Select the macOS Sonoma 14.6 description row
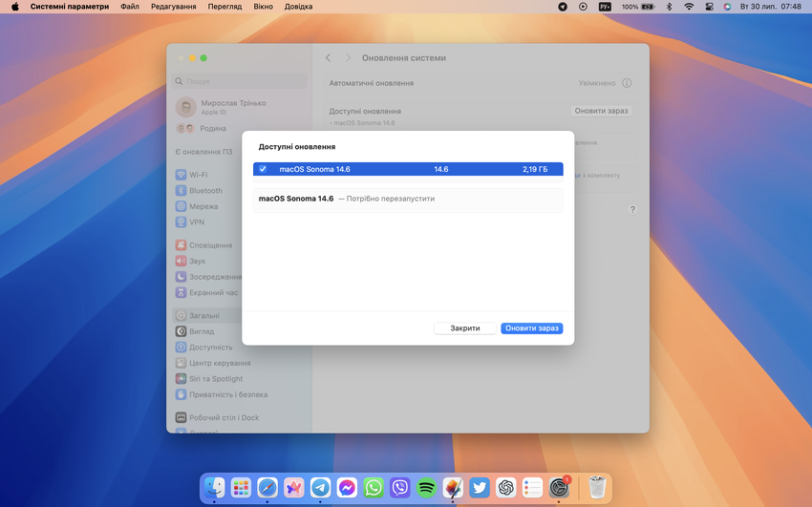812x507 pixels. point(408,199)
